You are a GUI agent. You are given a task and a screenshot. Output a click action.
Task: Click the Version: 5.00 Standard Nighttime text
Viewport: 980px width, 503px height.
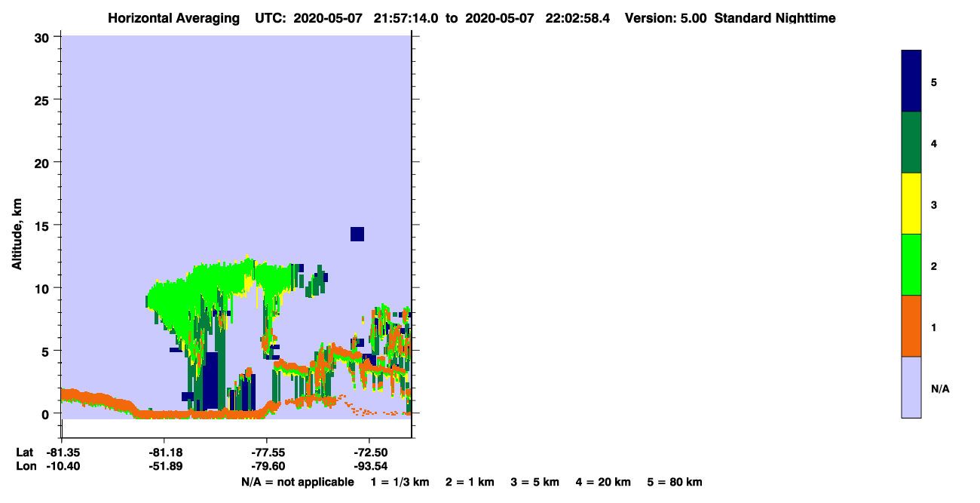(x=730, y=18)
